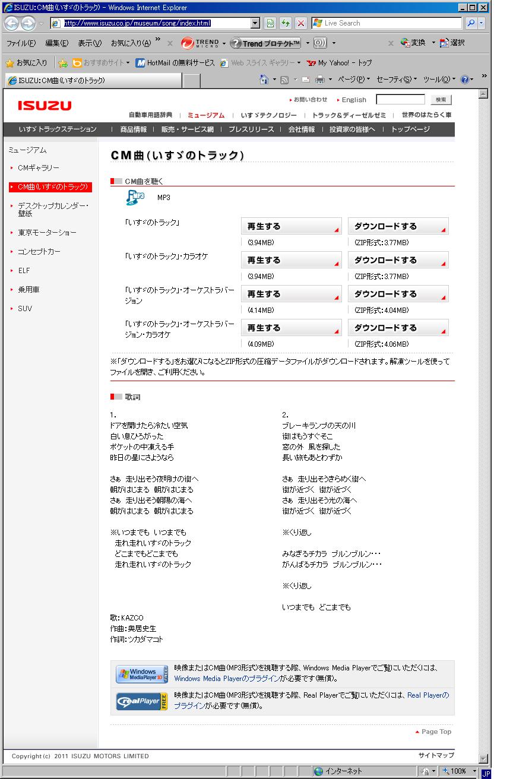Click the Windows Media Player 10 badge
This screenshot has height=779, width=532.
click(x=142, y=674)
